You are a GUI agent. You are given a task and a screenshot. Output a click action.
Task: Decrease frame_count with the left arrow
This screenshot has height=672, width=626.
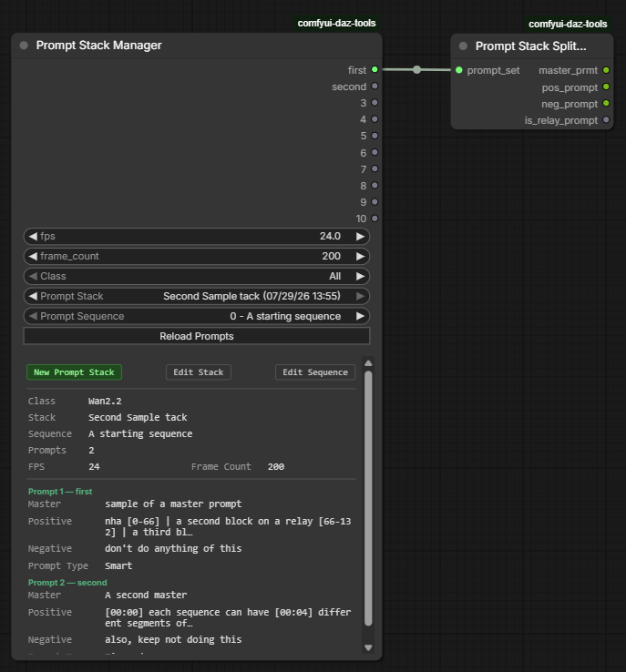click(x=33, y=256)
